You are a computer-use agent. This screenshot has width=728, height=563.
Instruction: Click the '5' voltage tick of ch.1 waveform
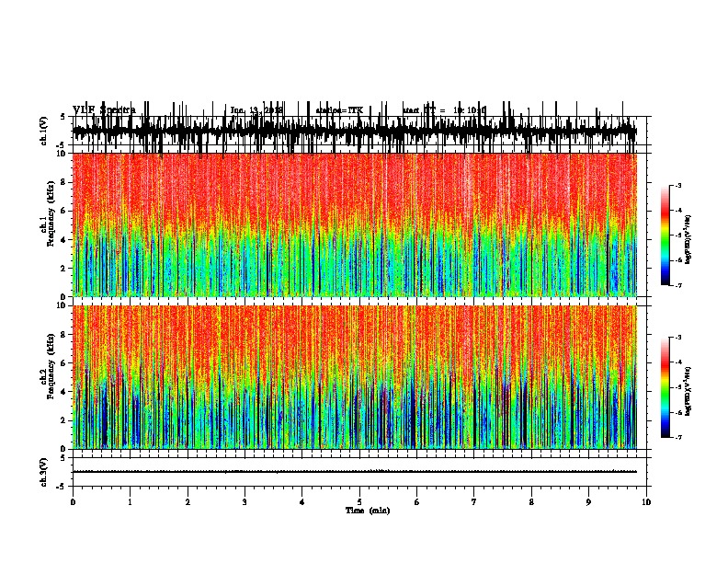[63, 117]
